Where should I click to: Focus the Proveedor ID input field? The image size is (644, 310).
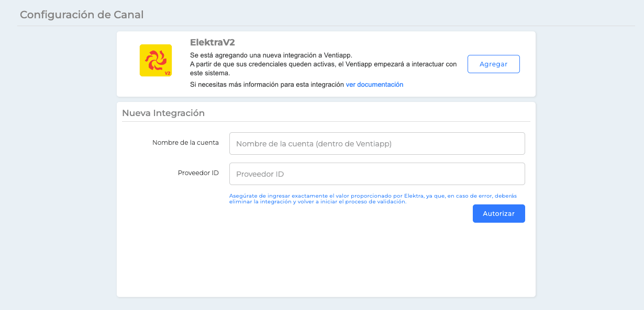377,174
